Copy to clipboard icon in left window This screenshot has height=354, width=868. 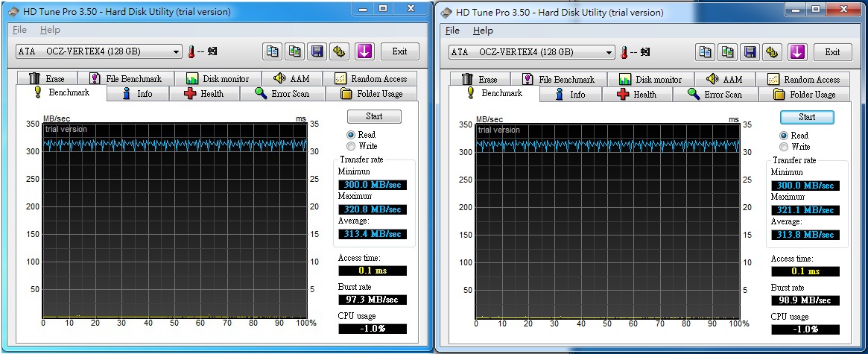pyautogui.click(x=273, y=51)
